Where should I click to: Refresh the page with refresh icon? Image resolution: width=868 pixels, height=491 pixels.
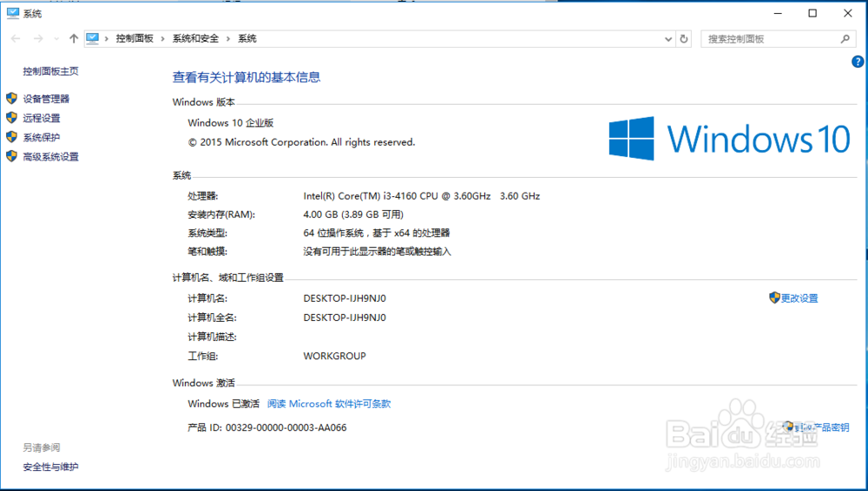click(684, 39)
